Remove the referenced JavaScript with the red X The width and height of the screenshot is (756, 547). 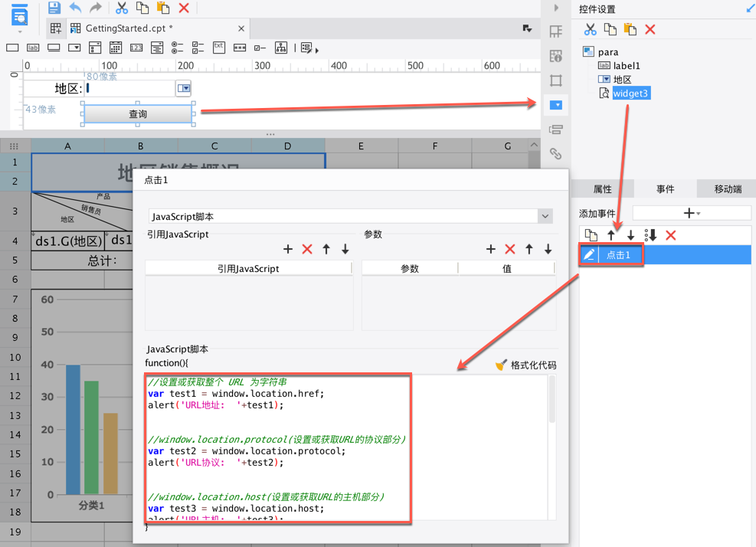(307, 249)
